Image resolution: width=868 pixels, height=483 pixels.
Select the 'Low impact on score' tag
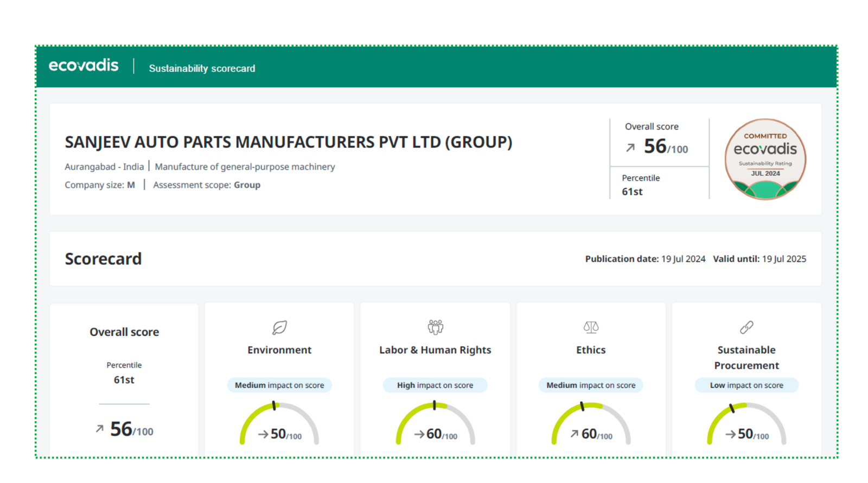click(746, 385)
